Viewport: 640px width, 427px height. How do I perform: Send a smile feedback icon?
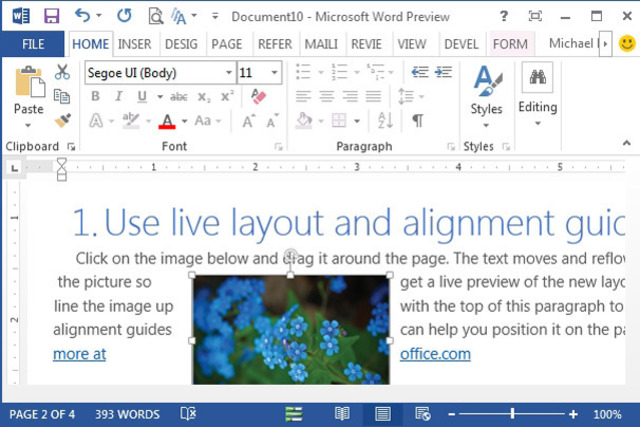[x=627, y=43]
